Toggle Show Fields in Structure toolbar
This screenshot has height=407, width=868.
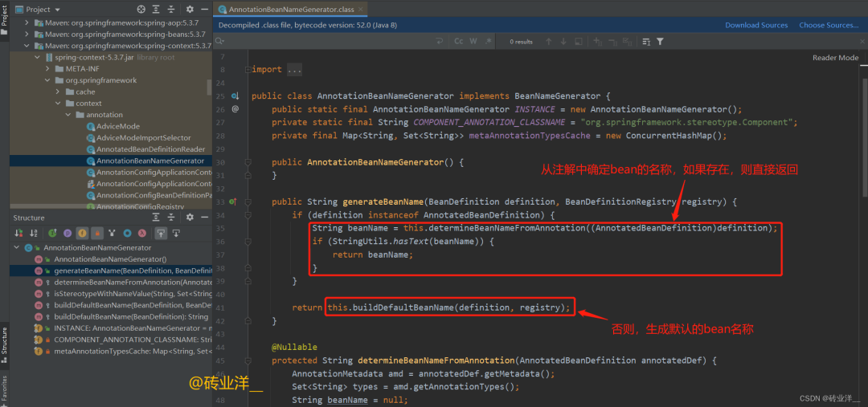point(81,233)
